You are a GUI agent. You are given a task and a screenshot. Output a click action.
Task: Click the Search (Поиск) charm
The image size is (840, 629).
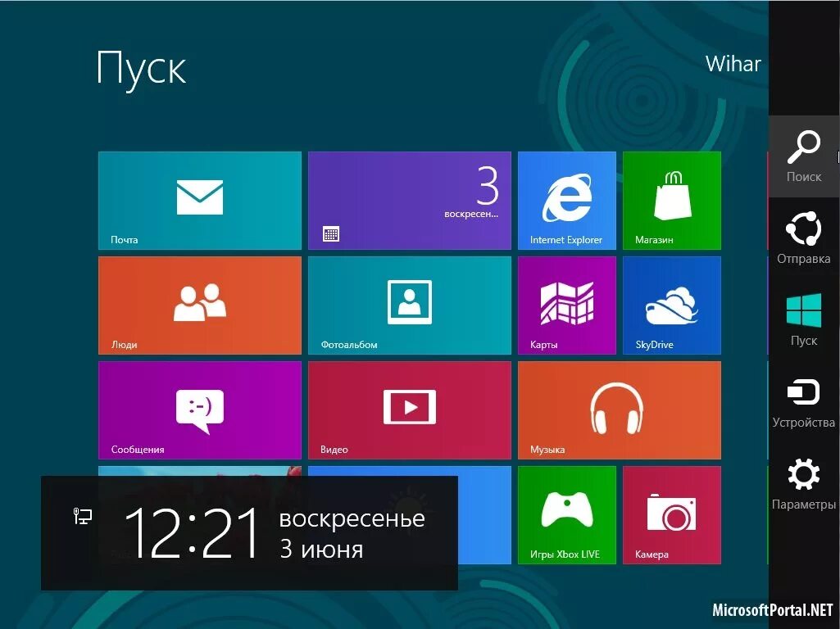pyautogui.click(x=804, y=156)
